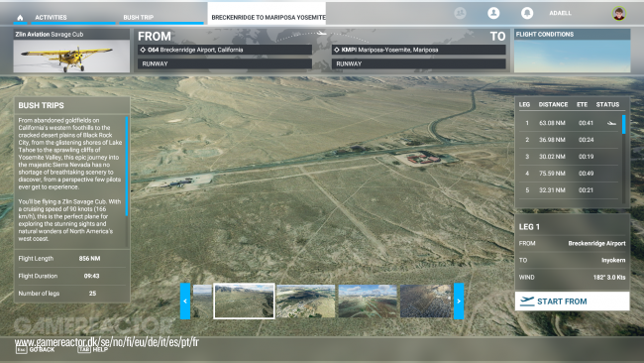The height and width of the screenshot is (363, 644).
Task: Click the Go Back button
Action: point(35,349)
